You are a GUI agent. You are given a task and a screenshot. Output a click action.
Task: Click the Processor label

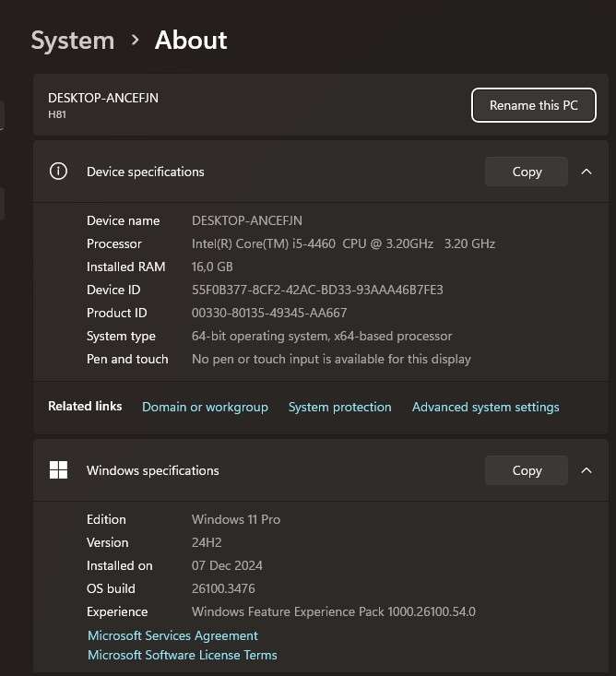point(113,243)
